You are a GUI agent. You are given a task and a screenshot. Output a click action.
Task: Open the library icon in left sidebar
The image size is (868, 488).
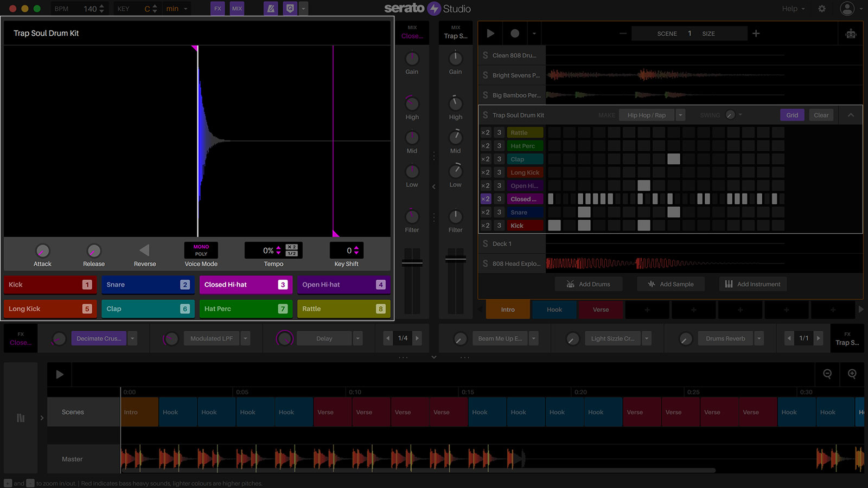pyautogui.click(x=21, y=418)
